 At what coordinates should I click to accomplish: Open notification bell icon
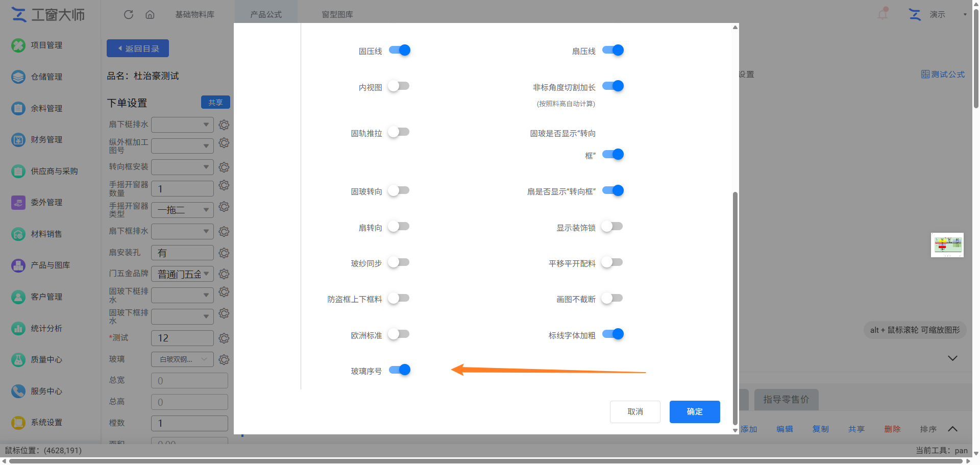(x=883, y=14)
